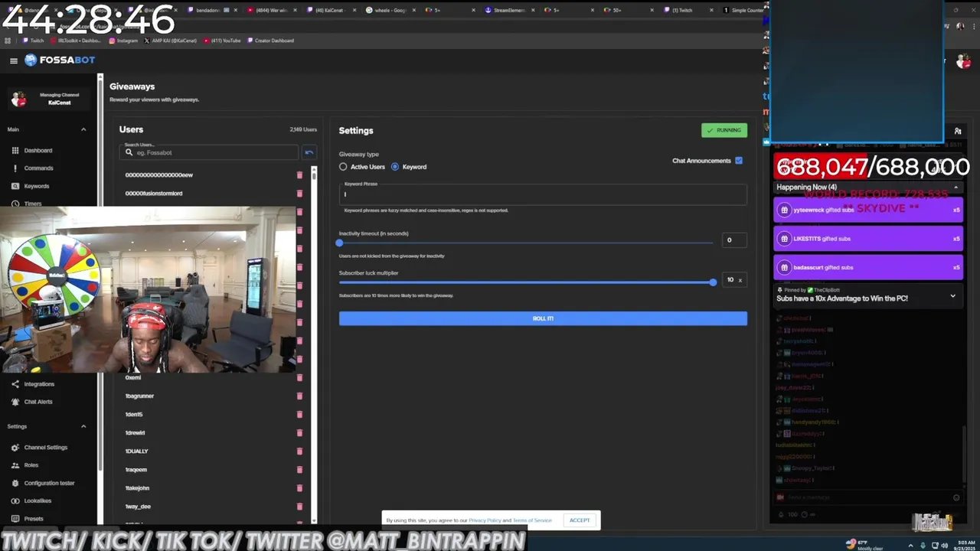This screenshot has width=980, height=551.
Task: Click the inactivity timeout number field
Action: [733, 240]
